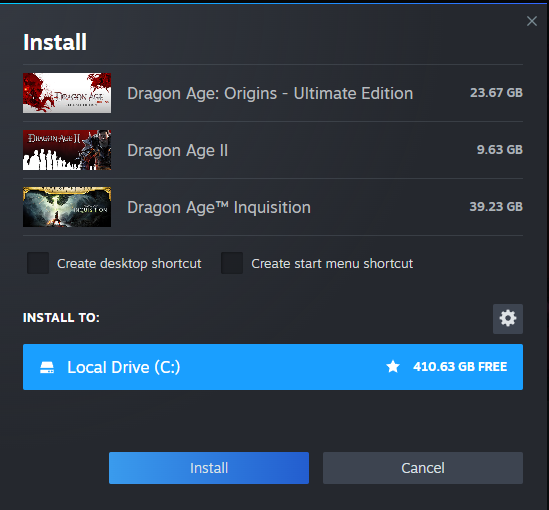This screenshot has height=510, width=549.
Task: Click the star icon on Local Drive row
Action: 393,366
